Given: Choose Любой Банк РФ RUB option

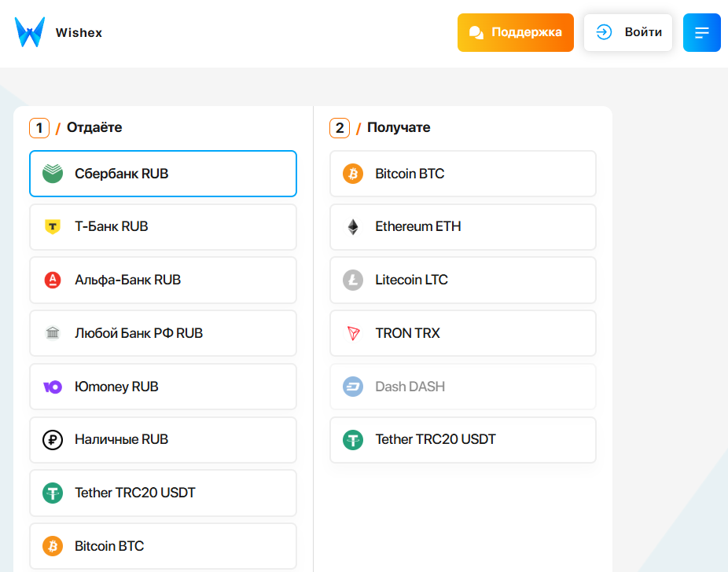Looking at the screenshot, I should click(x=163, y=333).
